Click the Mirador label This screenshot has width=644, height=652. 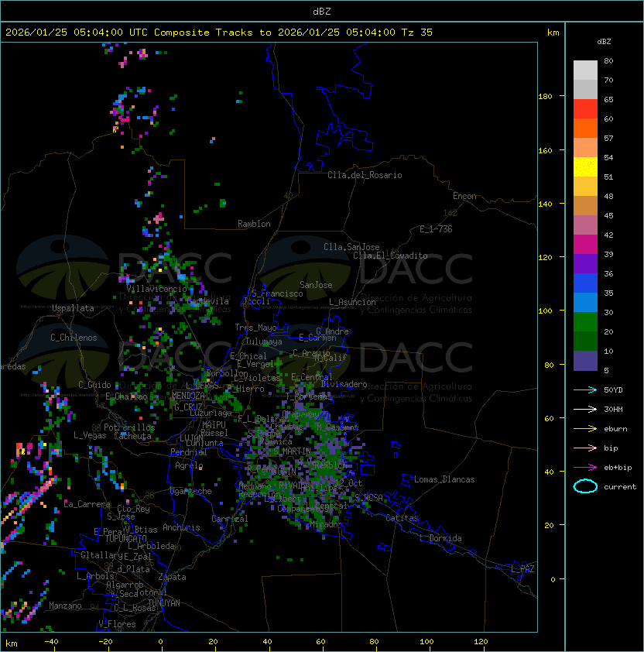(x=326, y=525)
